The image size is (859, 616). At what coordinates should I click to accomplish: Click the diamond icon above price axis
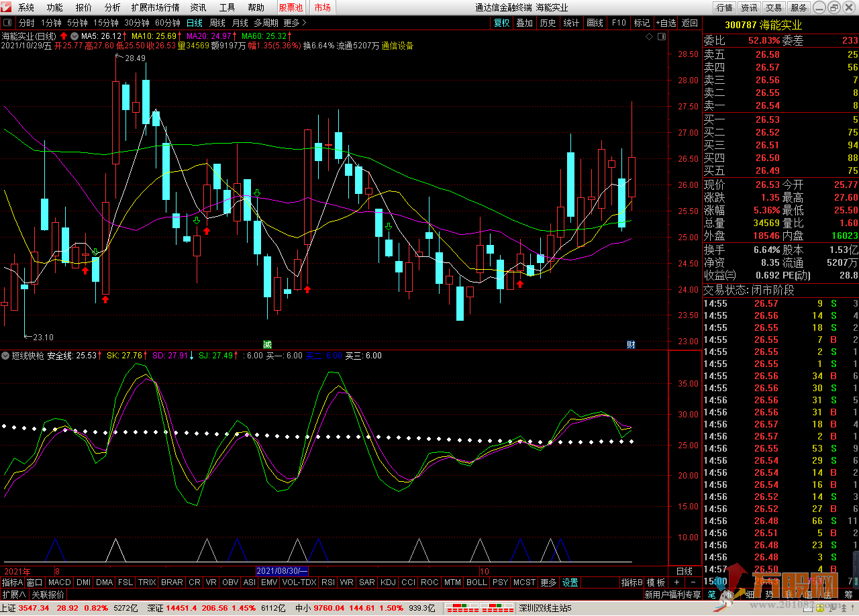click(649, 36)
